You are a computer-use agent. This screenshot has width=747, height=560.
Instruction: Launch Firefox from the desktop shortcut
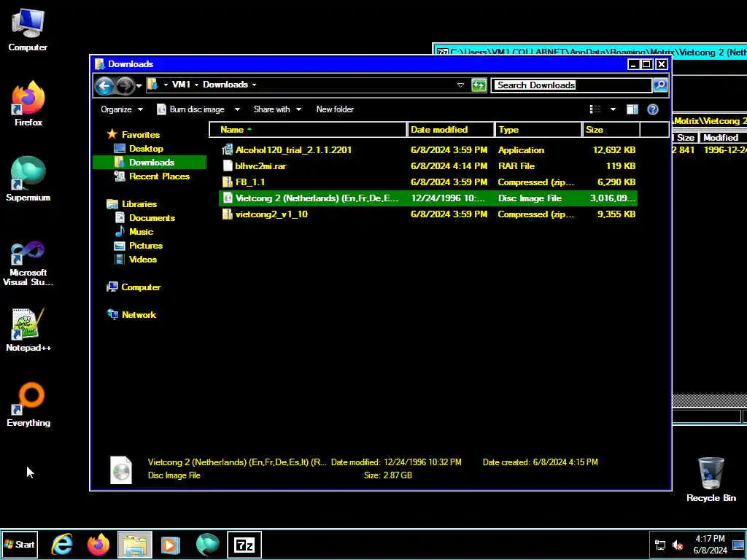(x=28, y=104)
